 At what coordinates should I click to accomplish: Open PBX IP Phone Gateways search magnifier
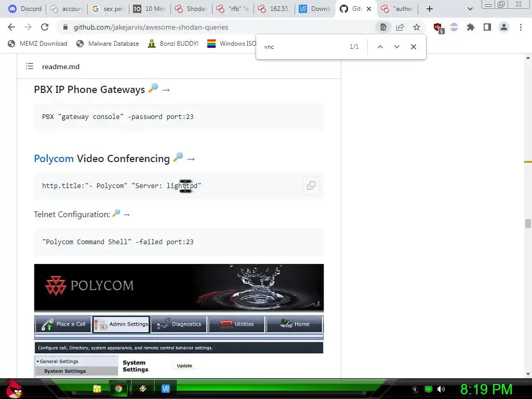click(x=153, y=88)
